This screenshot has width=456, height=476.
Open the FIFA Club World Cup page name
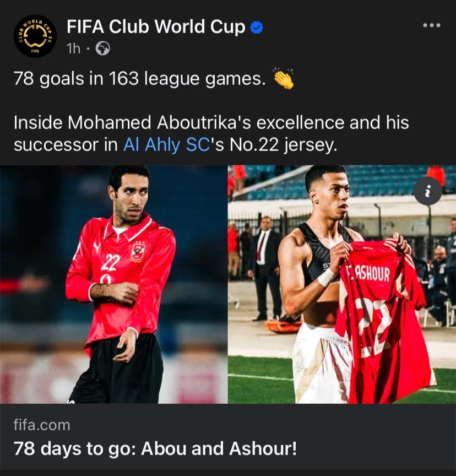[x=156, y=26]
